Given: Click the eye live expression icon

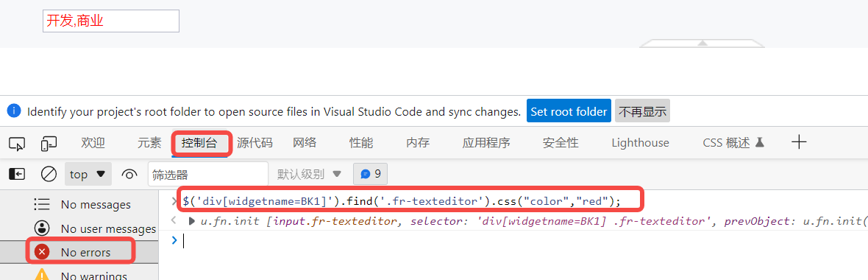Looking at the screenshot, I should [x=129, y=175].
